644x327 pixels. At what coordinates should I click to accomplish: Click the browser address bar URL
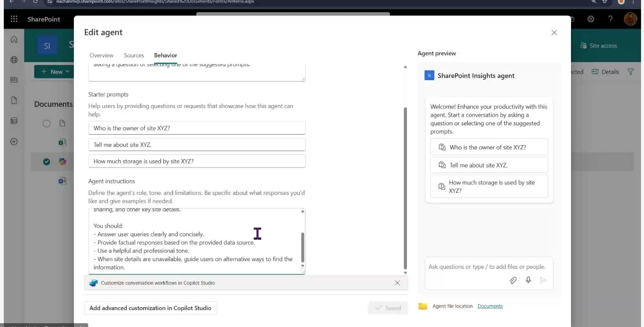[x=155, y=2]
